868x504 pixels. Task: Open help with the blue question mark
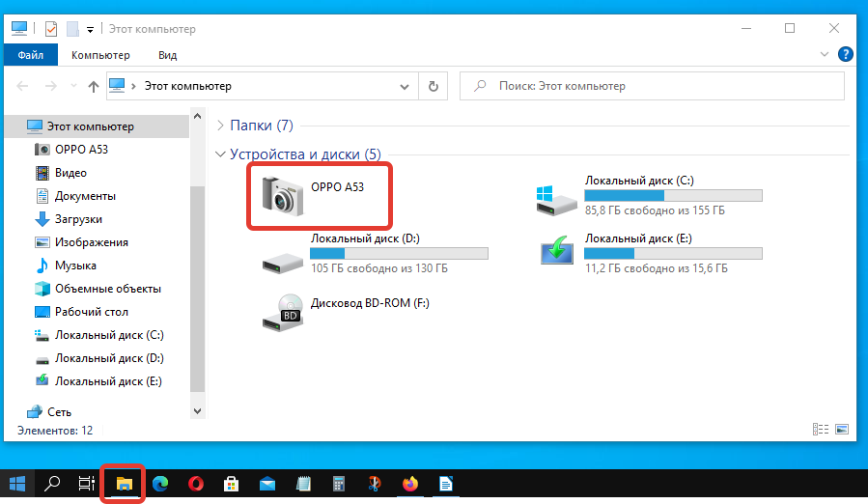pyautogui.click(x=846, y=55)
